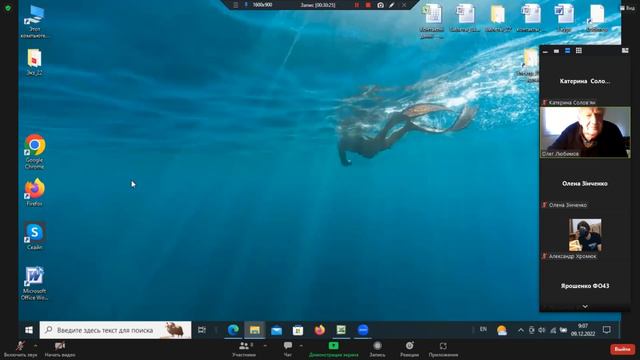Close the recorder bar with X
The image size is (640, 360).
pyautogui.click(x=404, y=5)
